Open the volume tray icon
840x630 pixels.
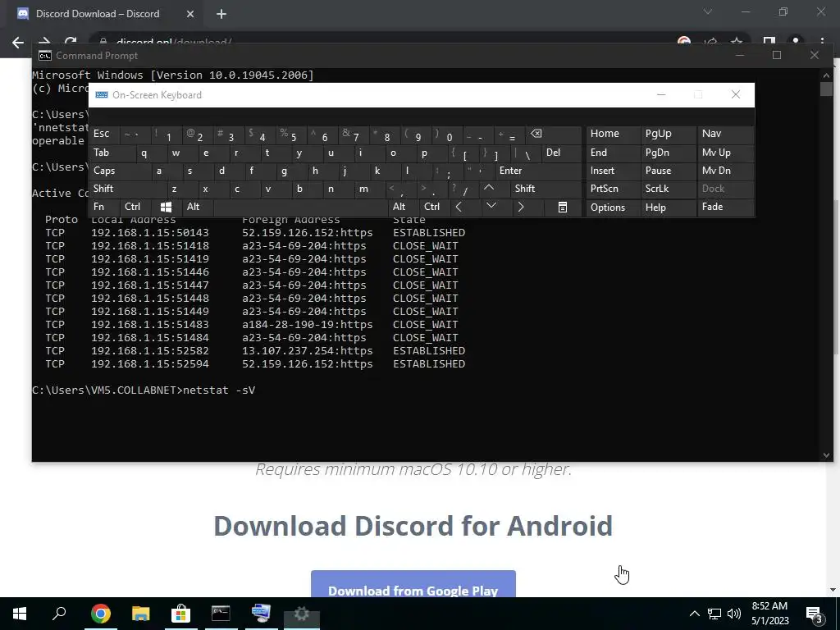pyautogui.click(x=734, y=614)
